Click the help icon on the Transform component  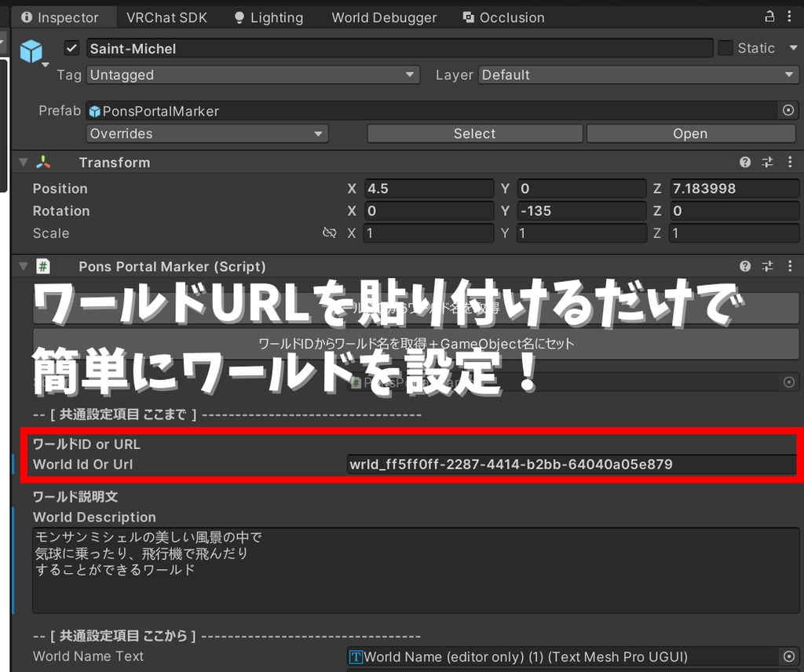[x=744, y=162]
